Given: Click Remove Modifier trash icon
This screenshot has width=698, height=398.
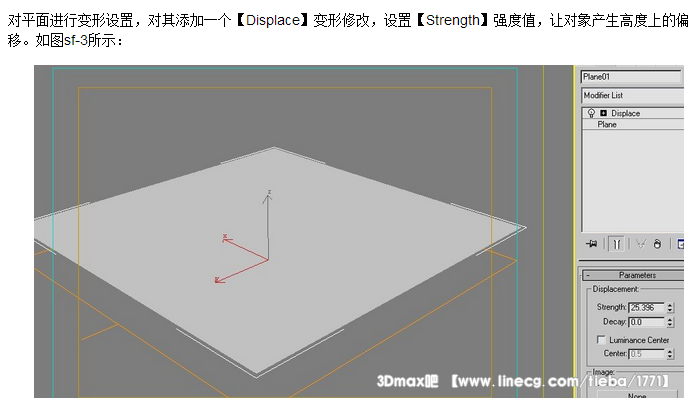Looking at the screenshot, I should (x=657, y=244).
